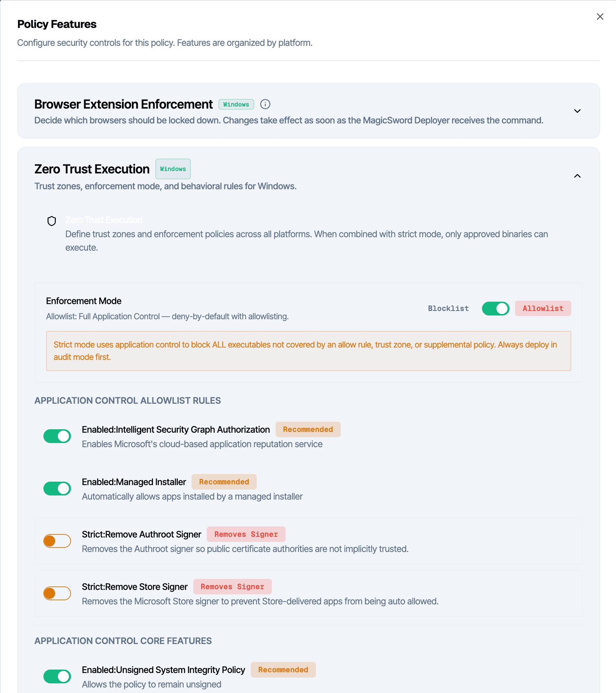Disable Intelligent Security Graph Authorization
The width and height of the screenshot is (616, 693).
57,436
